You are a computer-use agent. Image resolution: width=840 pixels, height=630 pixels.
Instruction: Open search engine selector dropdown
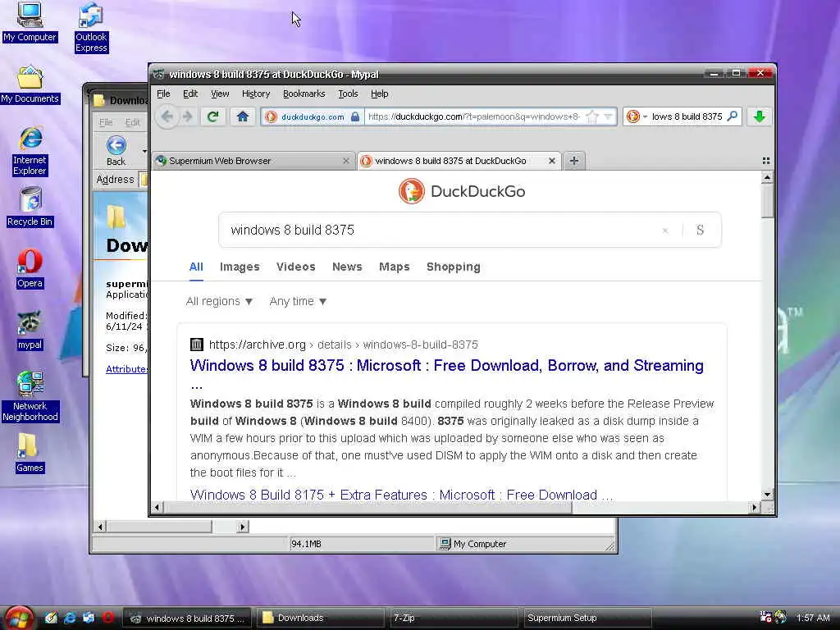click(636, 116)
